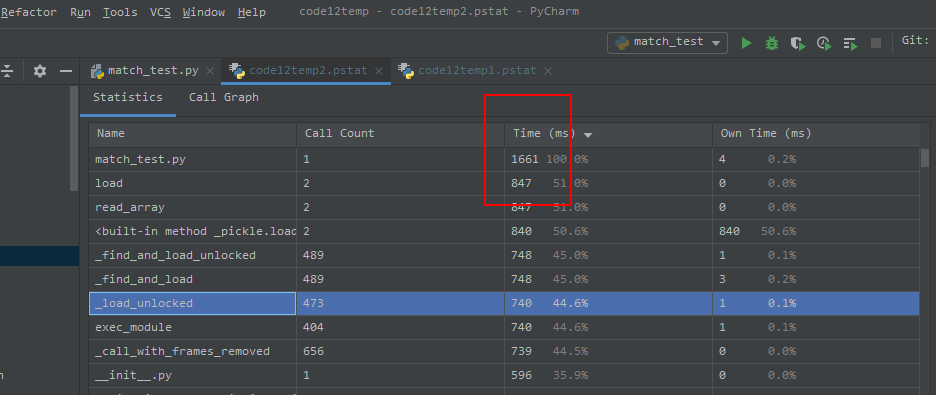Click time cell 840 50.6%
Viewport: 936px width, 395px height.
608,231
